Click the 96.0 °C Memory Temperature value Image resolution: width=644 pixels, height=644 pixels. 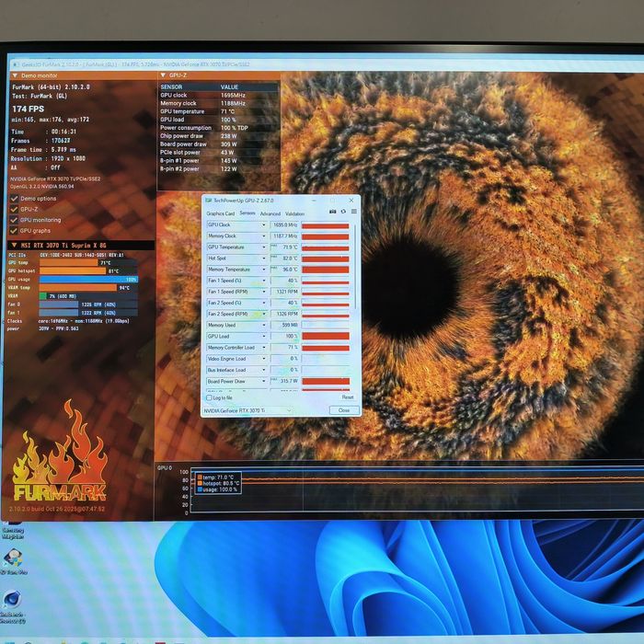(284, 270)
